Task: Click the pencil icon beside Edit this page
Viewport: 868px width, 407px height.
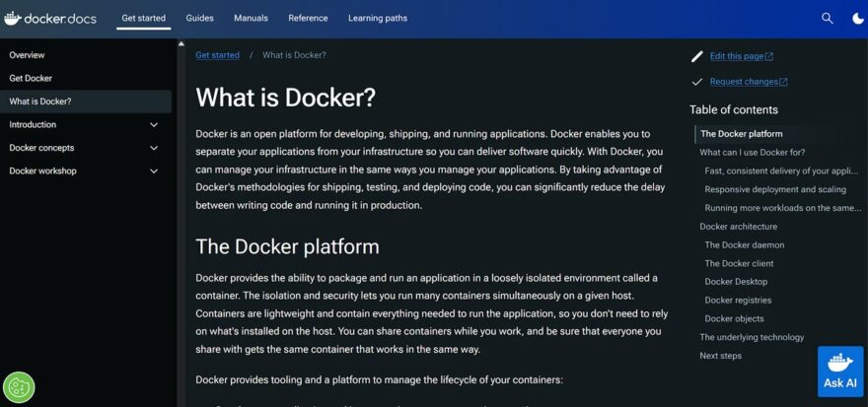Action: tap(697, 56)
